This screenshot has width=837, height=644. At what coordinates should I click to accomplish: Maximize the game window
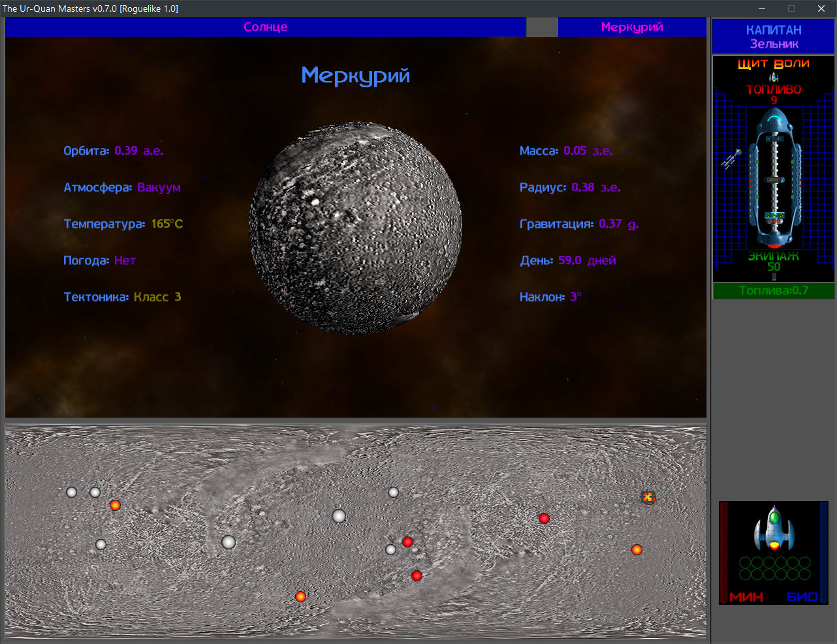791,8
